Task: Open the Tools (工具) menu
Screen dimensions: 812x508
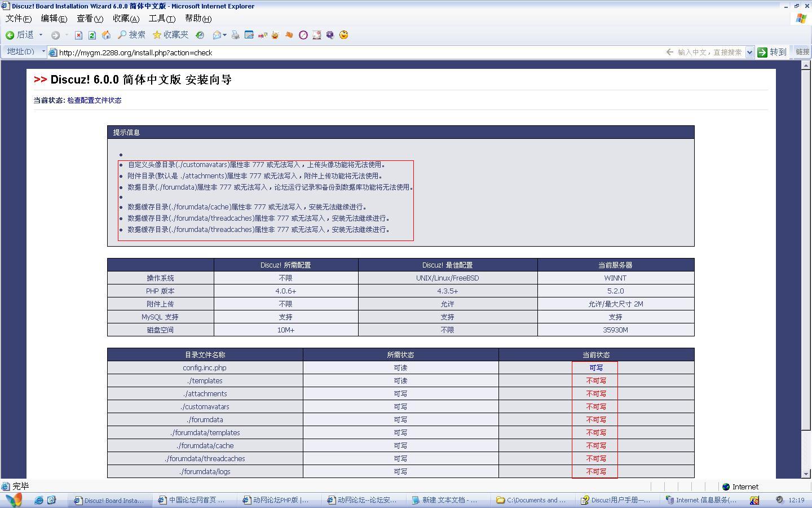Action: pos(162,19)
